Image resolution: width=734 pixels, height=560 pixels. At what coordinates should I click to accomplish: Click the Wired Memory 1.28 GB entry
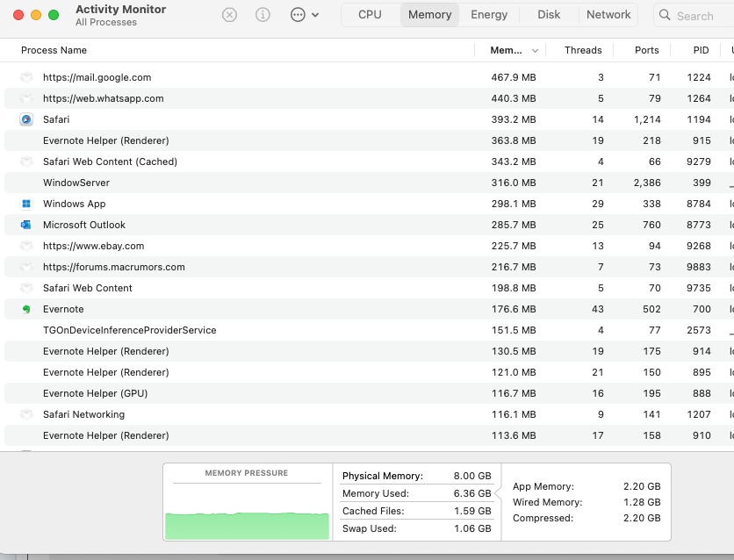coord(586,502)
